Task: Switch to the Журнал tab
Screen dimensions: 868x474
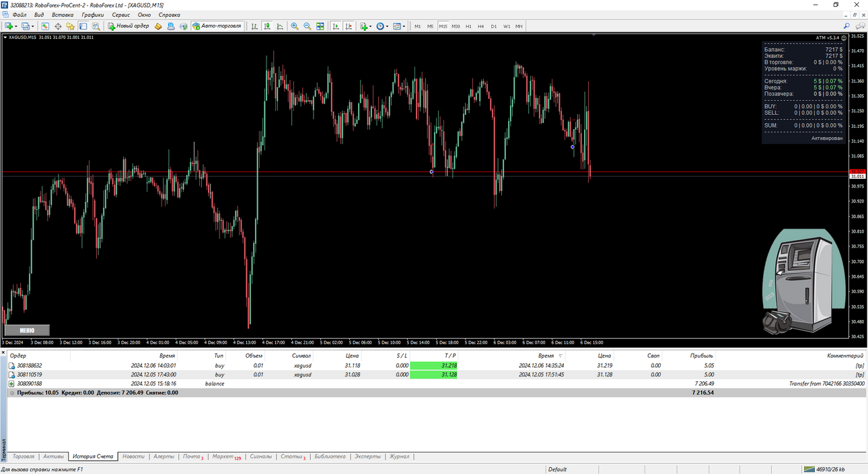Action: pyautogui.click(x=399, y=457)
